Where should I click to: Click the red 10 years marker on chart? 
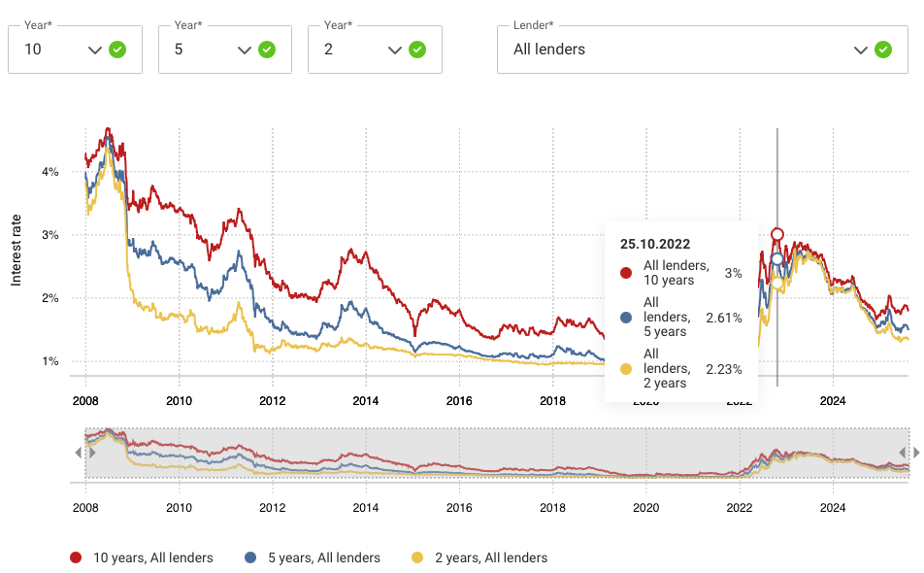point(777,234)
